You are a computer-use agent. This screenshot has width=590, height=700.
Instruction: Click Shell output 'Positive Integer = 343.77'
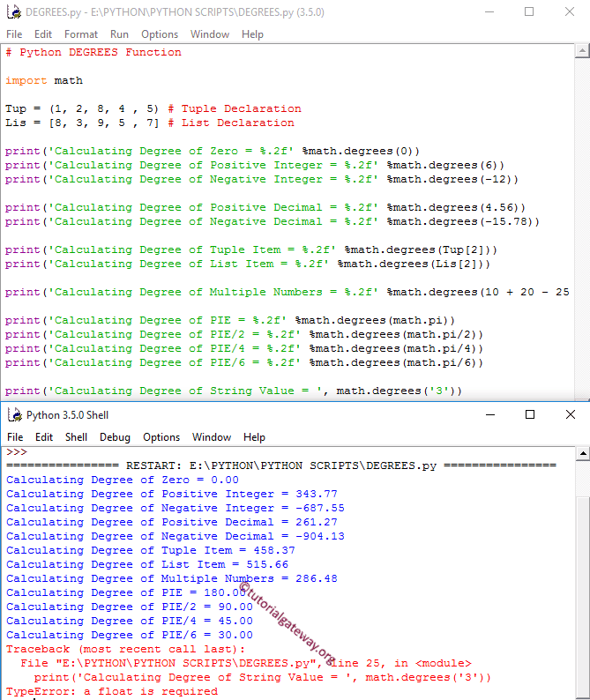172,495
